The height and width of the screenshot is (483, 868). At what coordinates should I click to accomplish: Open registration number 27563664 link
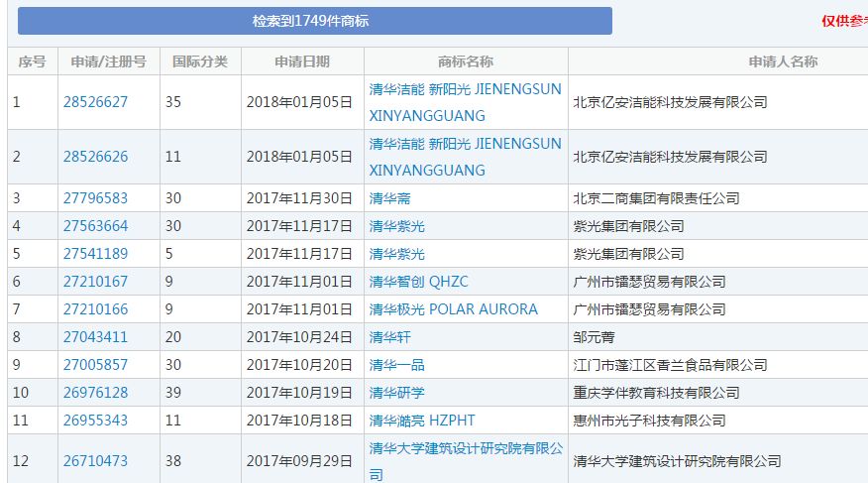tap(95, 225)
